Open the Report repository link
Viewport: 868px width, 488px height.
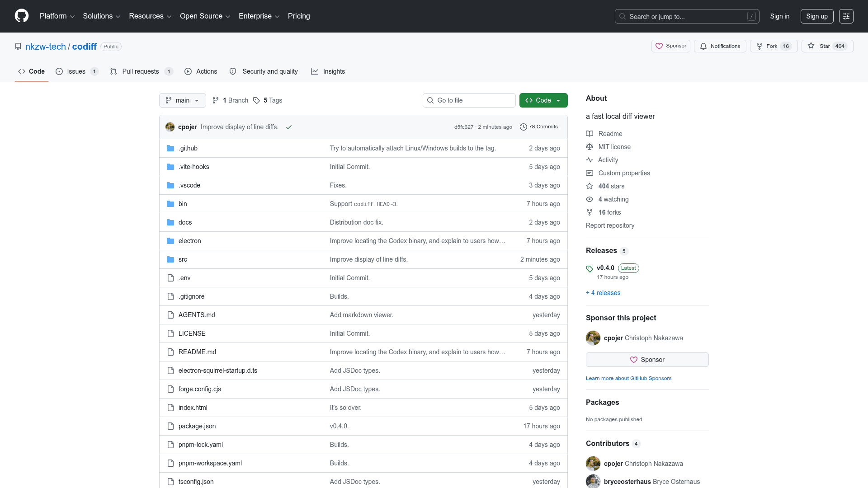610,225
